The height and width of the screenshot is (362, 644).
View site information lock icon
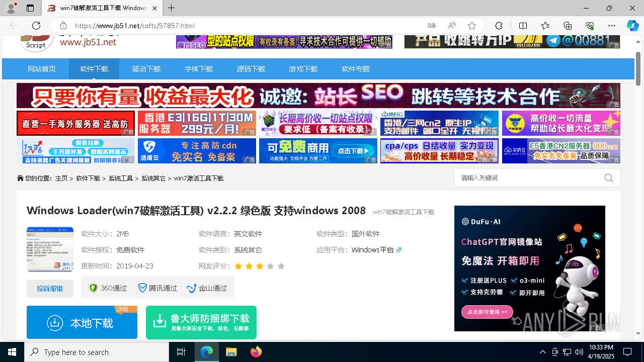click(63, 26)
